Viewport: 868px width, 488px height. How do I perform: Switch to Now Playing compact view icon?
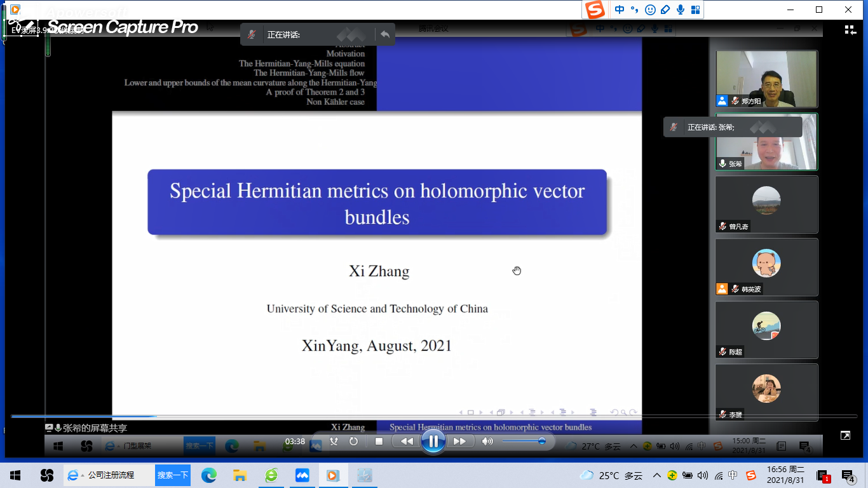[845, 435]
